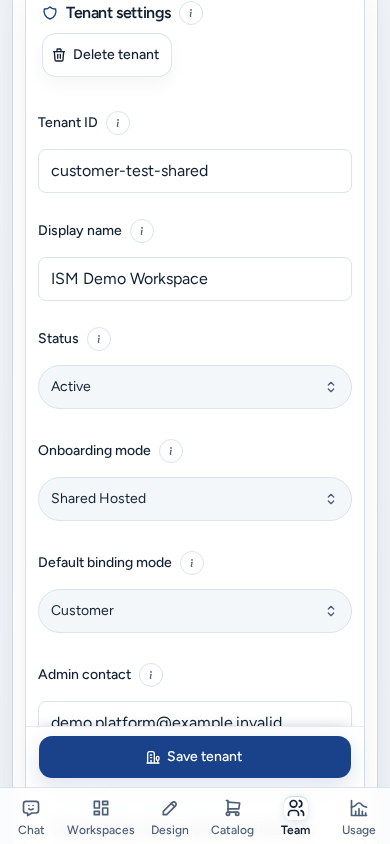Open the Onboarding mode dropdown
Viewport: 390px width, 844px height.
(195, 499)
